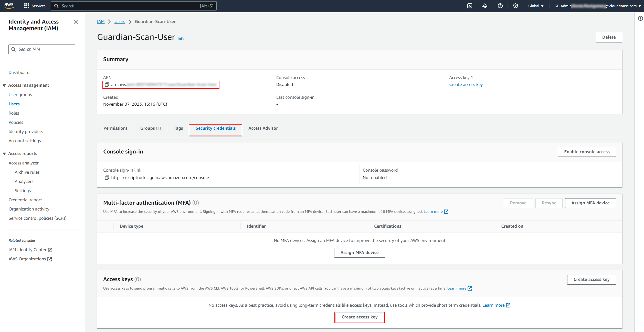Open Organization activity in sidebar

[x=29, y=209]
